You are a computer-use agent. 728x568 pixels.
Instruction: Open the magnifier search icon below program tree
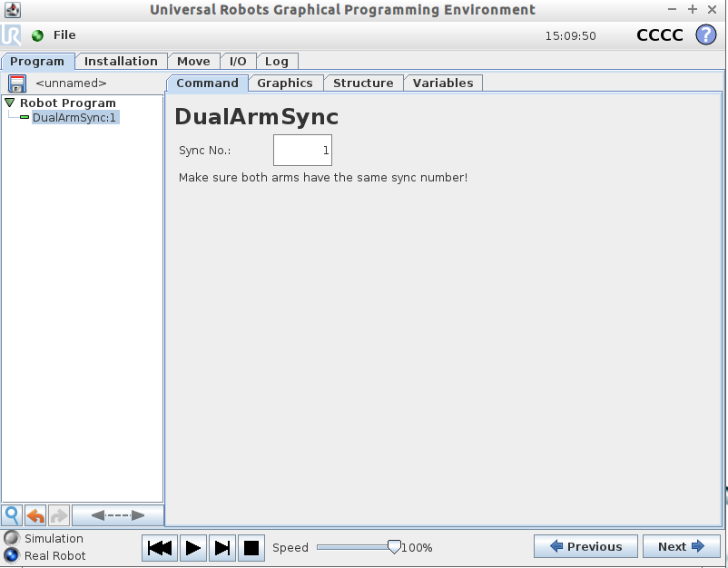pyautogui.click(x=12, y=515)
